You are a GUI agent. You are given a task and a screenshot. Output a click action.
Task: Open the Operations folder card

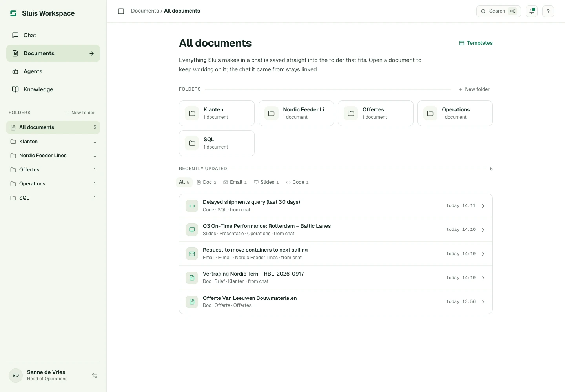point(455,113)
